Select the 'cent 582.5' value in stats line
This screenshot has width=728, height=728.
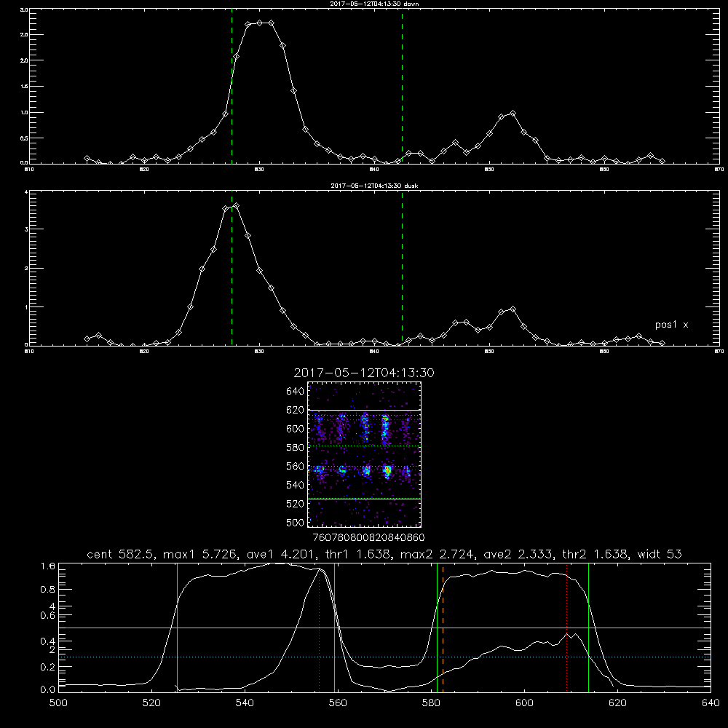(121, 554)
